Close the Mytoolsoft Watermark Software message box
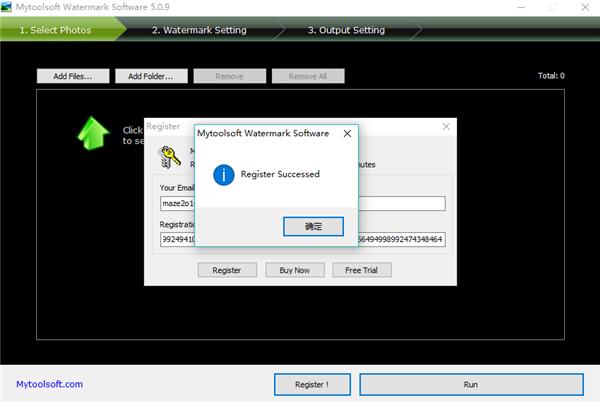The image size is (600, 402). click(x=347, y=132)
